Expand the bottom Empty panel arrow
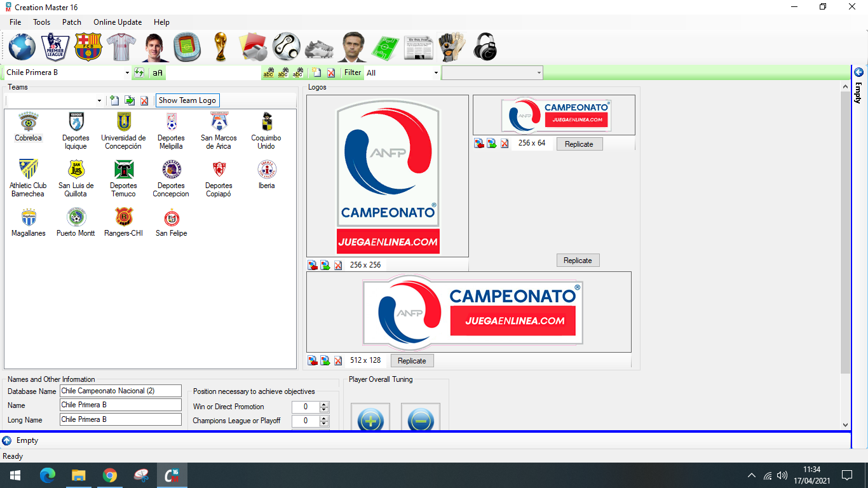Screen dimensions: 868x488 (x=7, y=440)
